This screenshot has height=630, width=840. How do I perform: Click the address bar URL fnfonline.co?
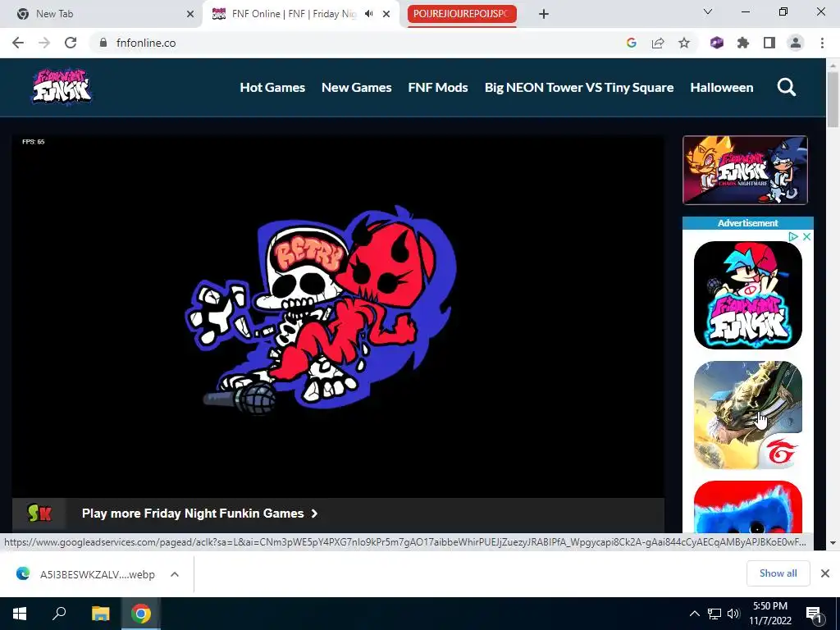(146, 43)
